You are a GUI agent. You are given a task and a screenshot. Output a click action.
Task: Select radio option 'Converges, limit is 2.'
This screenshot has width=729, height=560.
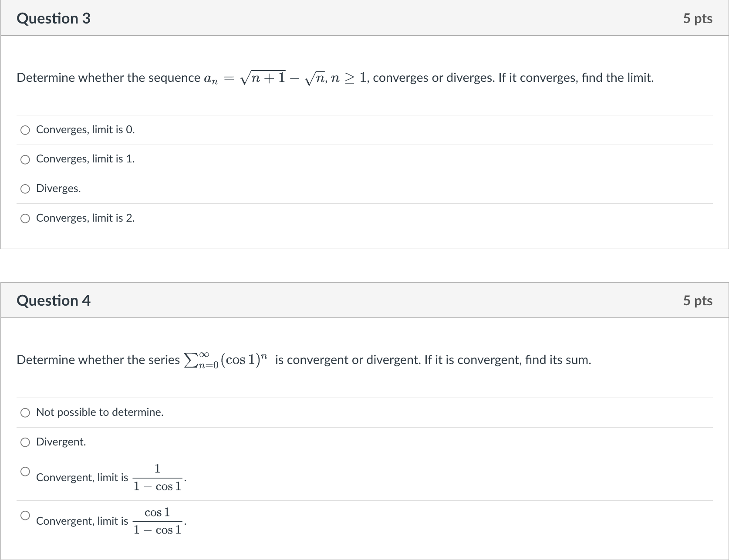pos(25,219)
